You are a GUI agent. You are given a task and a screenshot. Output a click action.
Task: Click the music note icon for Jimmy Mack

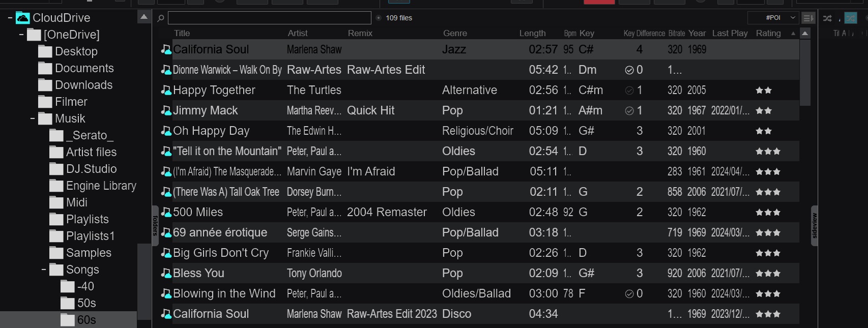[166, 110]
